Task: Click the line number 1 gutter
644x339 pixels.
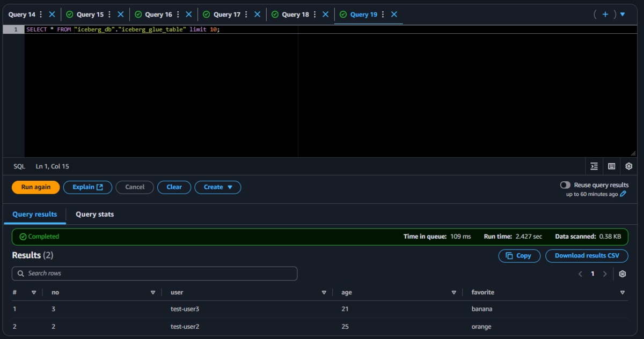Action: (14, 30)
